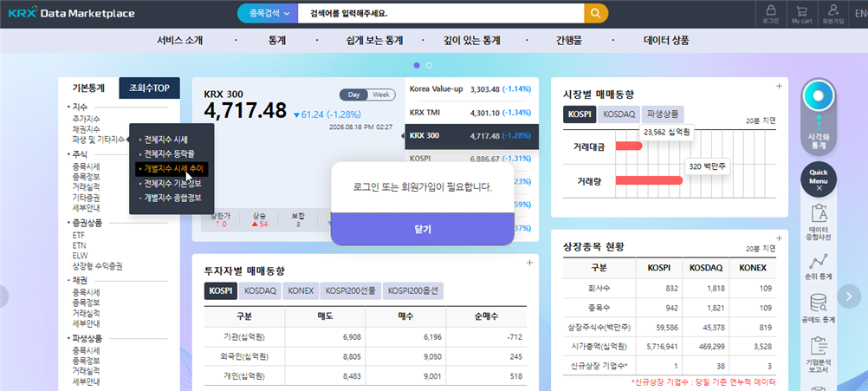
Task: Select 파생상품 tab in 시장별 매매동향
Action: (664, 114)
